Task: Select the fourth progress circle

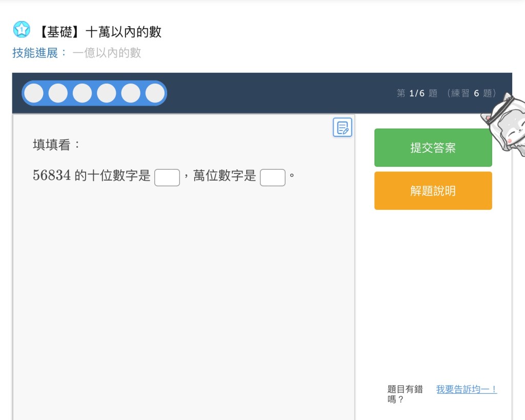Action: point(107,93)
